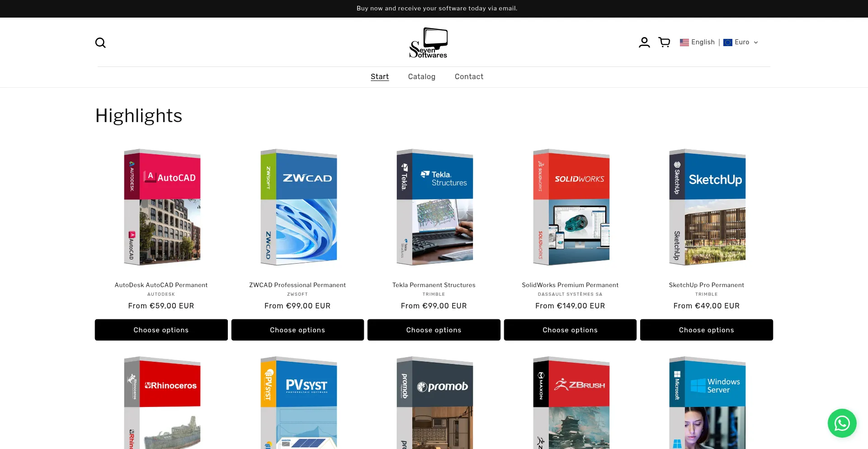Click the Seven Softwares logo

(x=428, y=43)
